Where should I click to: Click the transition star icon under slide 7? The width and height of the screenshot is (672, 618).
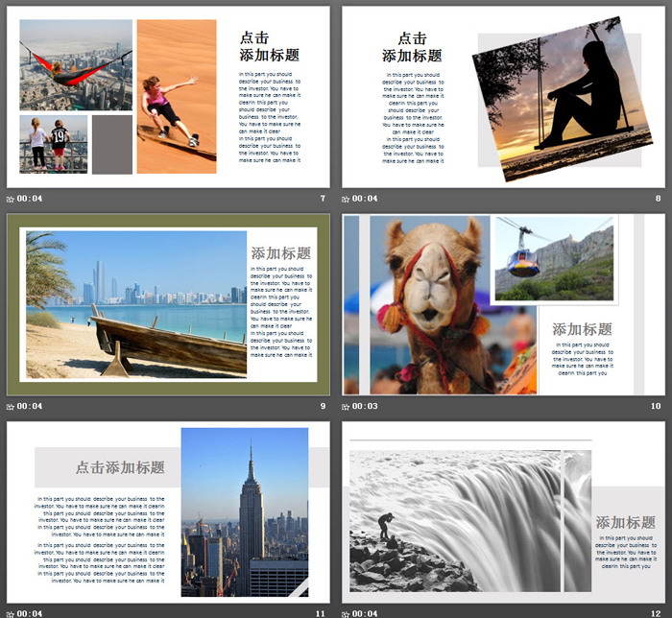[x=11, y=199]
